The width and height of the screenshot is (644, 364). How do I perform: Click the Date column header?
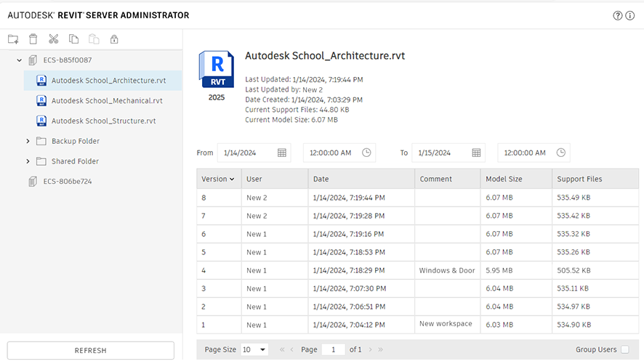(361, 179)
